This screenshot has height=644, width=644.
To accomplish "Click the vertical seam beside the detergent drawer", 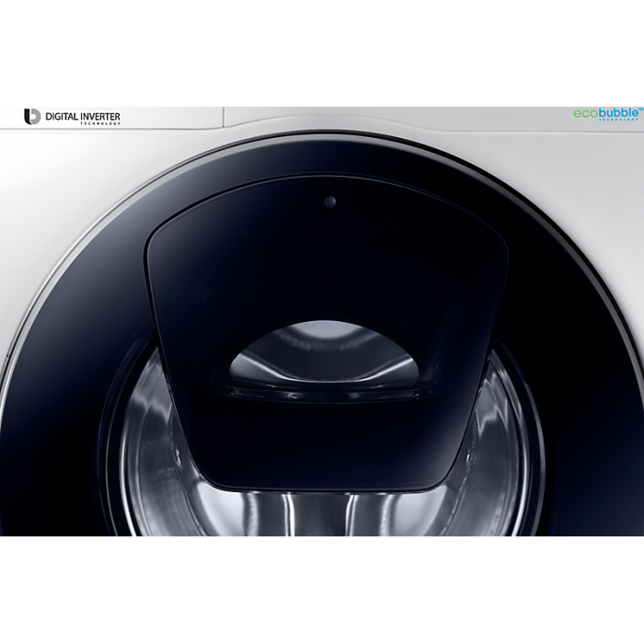I will 224,117.
